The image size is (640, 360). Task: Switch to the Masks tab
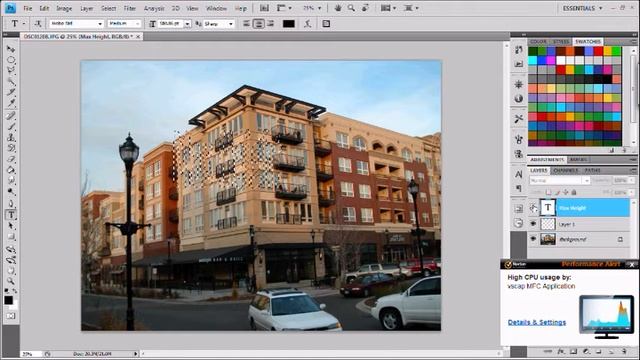tap(578, 160)
